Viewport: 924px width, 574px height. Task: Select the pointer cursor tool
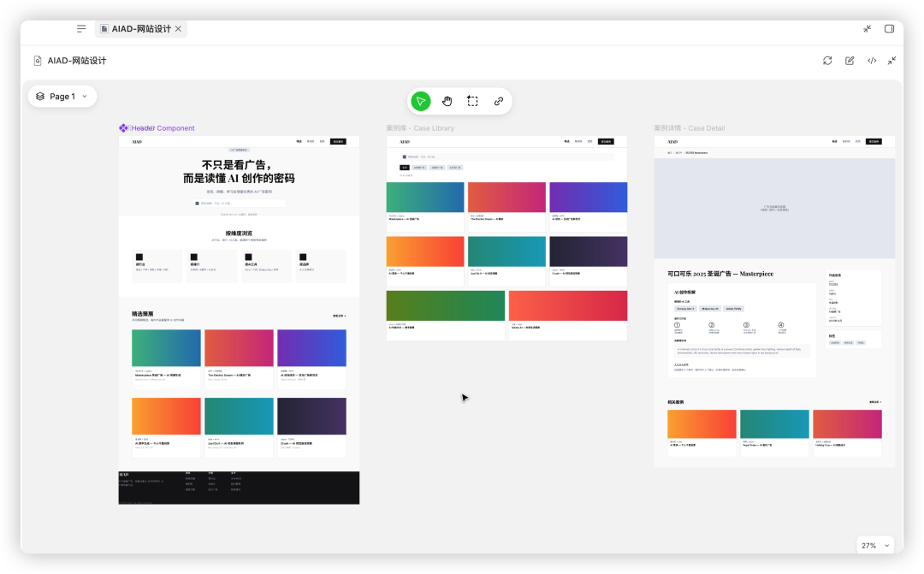(x=421, y=101)
